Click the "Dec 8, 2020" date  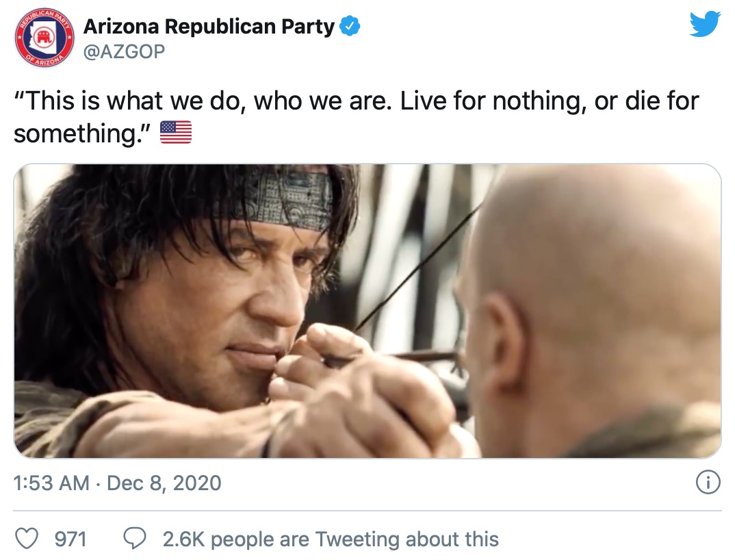164,483
